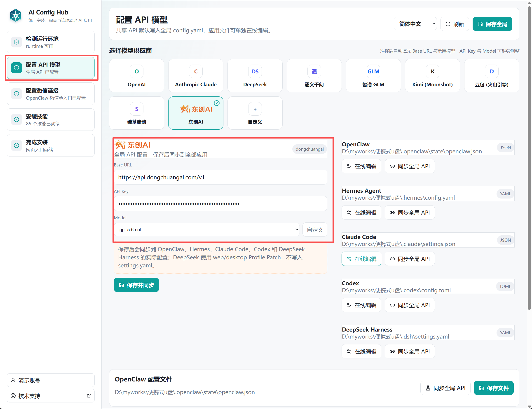532x409 pixels.
Task: Click the Anthropic Claude C icon
Action: (196, 71)
